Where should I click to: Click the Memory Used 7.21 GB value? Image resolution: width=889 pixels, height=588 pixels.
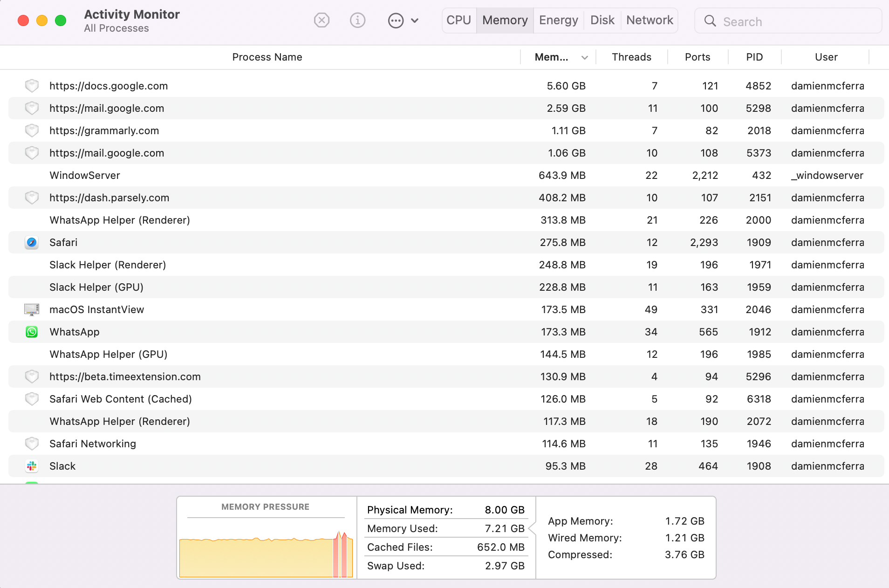pos(505,528)
